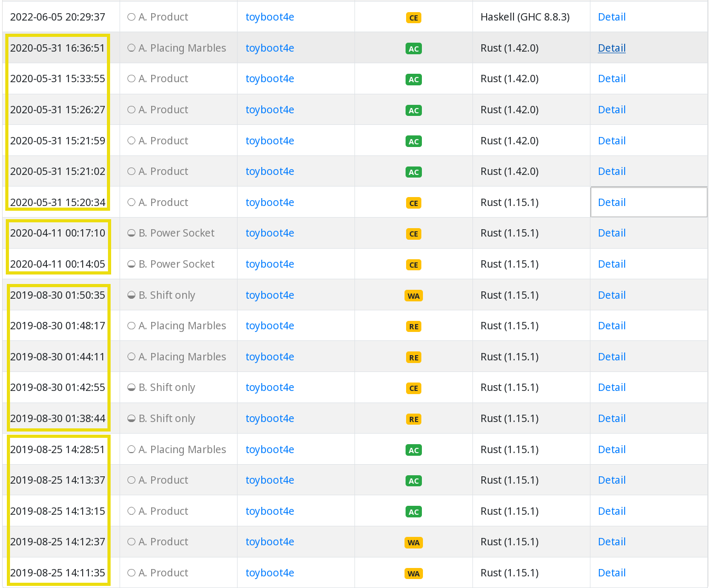Open B. Power Socket in the 2020-04-11 00:17:10 row

(176, 233)
